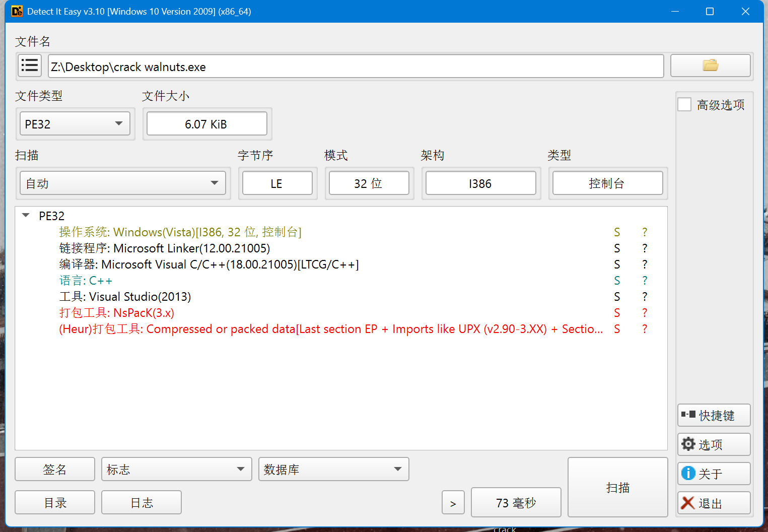Click the file path input field
This screenshot has width=768, height=532.
pyautogui.click(x=356, y=66)
